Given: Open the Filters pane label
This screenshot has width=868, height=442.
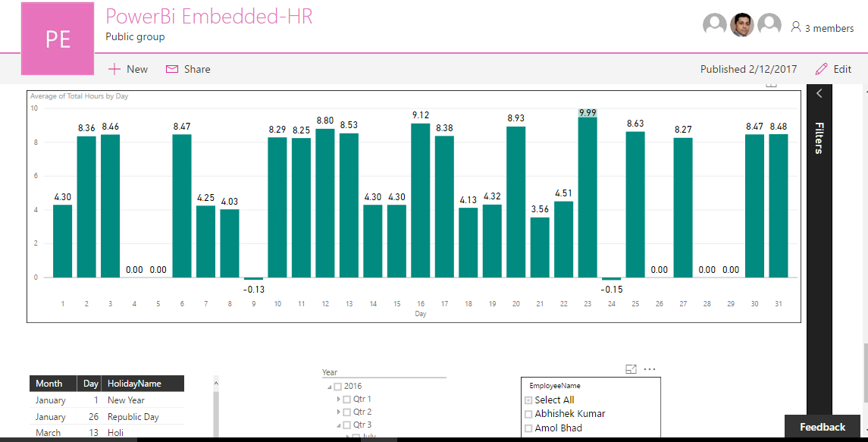Looking at the screenshot, I should click(x=819, y=139).
